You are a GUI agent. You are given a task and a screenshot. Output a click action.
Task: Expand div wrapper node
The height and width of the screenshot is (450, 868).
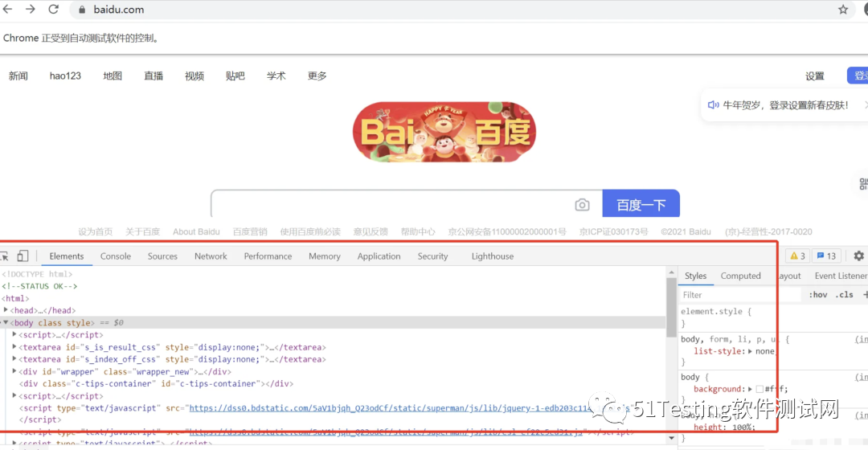(x=14, y=371)
